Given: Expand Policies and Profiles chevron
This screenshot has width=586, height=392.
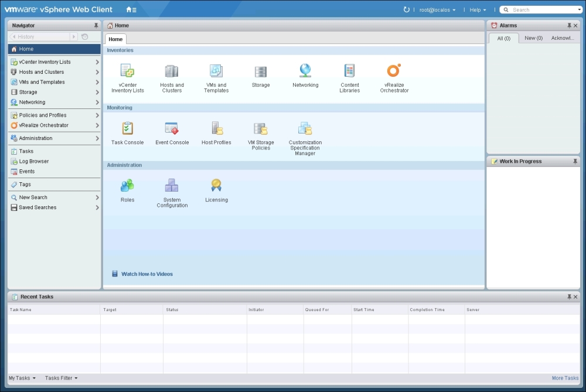Looking at the screenshot, I should (97, 115).
